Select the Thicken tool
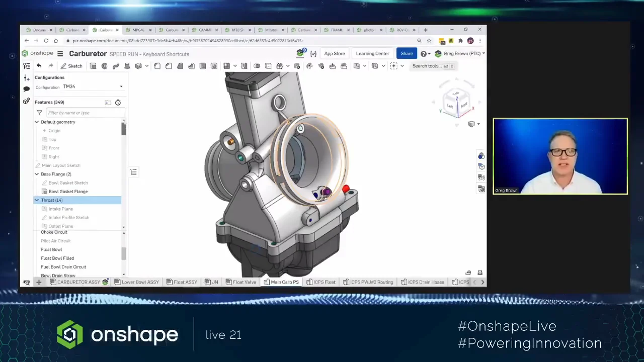This screenshot has width=644, height=362. [x=138, y=66]
